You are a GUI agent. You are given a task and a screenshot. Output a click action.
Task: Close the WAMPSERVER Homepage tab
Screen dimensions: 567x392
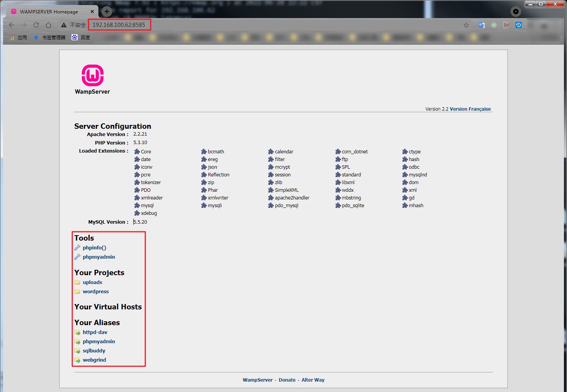point(92,12)
